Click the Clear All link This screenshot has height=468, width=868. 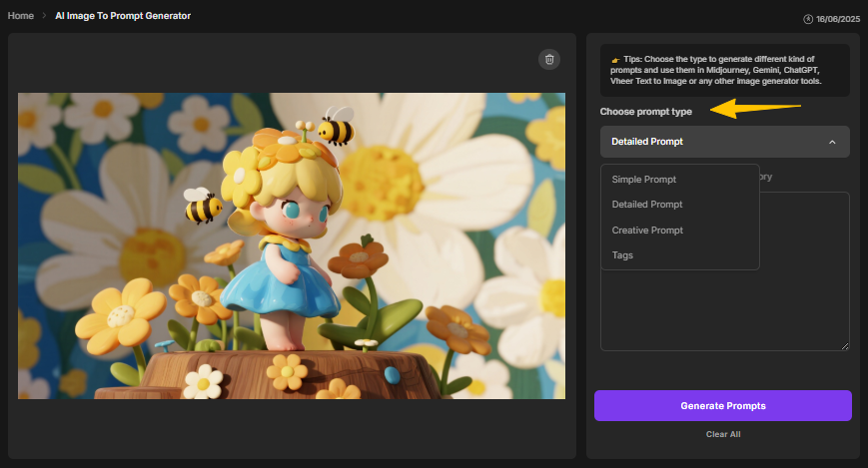tap(722, 434)
